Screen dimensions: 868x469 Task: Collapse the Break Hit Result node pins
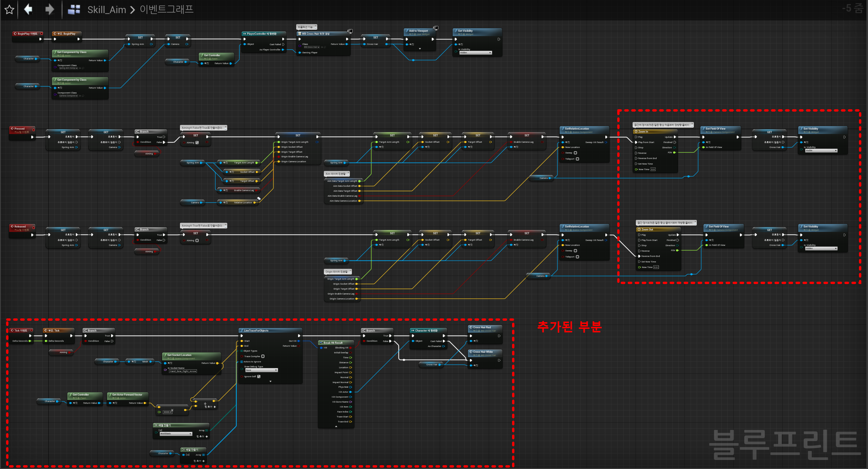point(336,426)
